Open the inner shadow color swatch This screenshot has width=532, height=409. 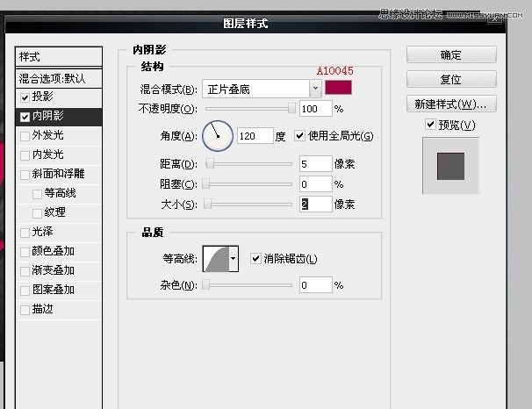click(x=338, y=88)
